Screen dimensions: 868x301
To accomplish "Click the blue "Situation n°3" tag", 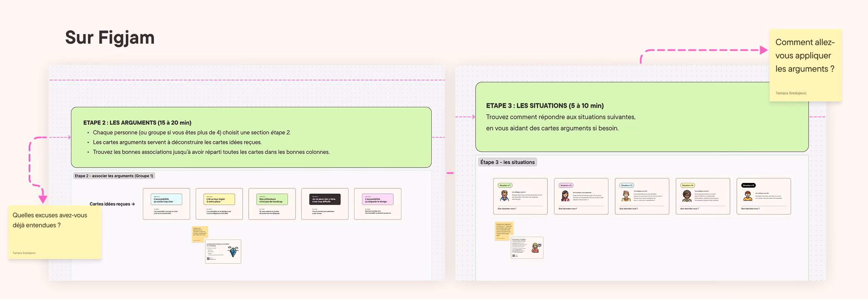I will pos(627,185).
